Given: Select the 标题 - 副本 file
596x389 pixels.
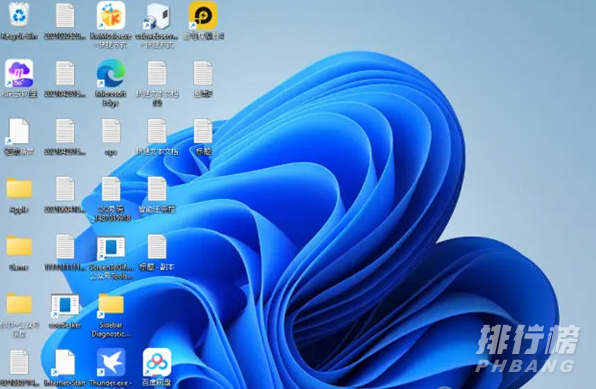Looking at the screenshot, I should point(157,247).
